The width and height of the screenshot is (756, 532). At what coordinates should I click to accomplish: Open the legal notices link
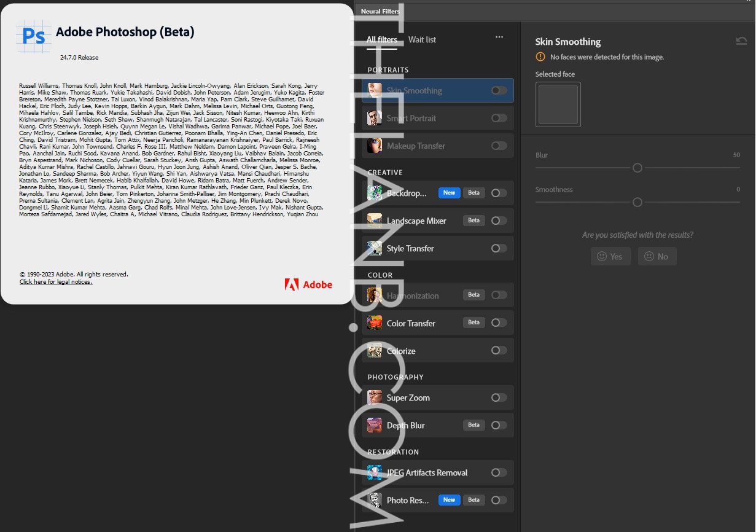click(x=56, y=282)
